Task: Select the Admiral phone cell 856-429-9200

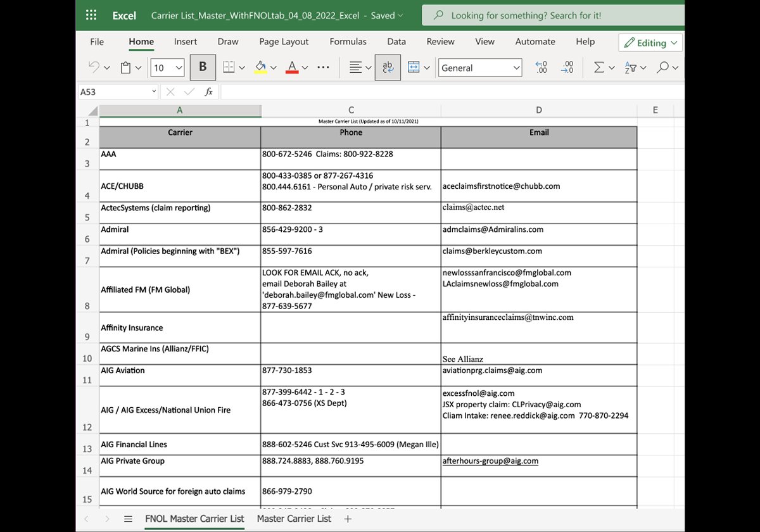Action: tap(351, 234)
